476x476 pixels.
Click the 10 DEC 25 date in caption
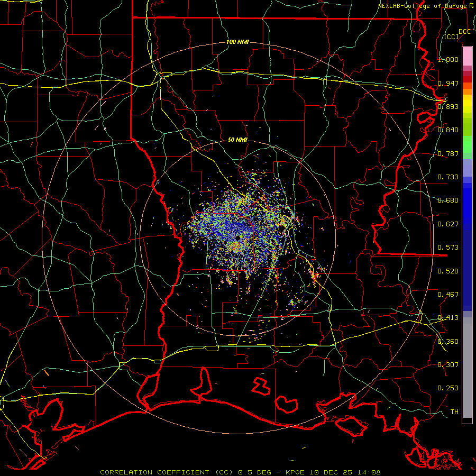tap(331, 472)
